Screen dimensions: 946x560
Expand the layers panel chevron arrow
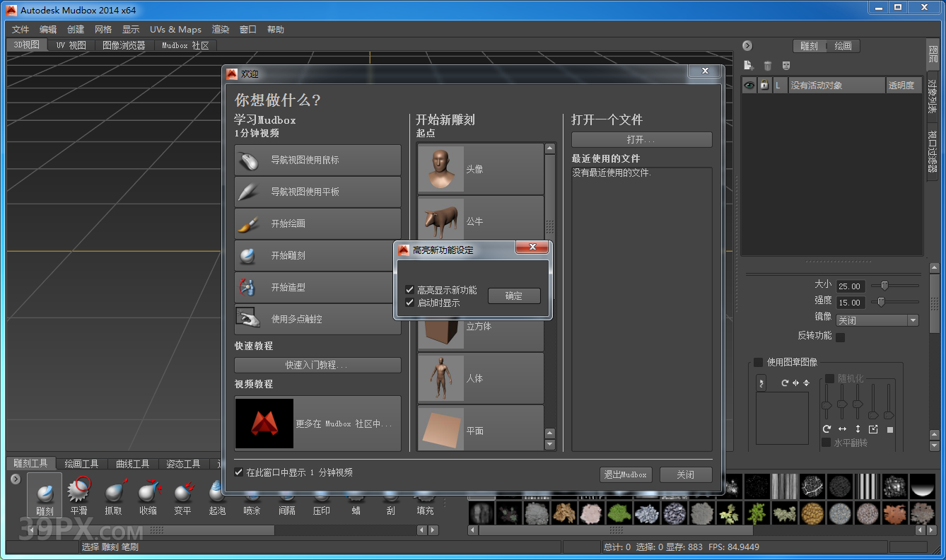tap(747, 45)
